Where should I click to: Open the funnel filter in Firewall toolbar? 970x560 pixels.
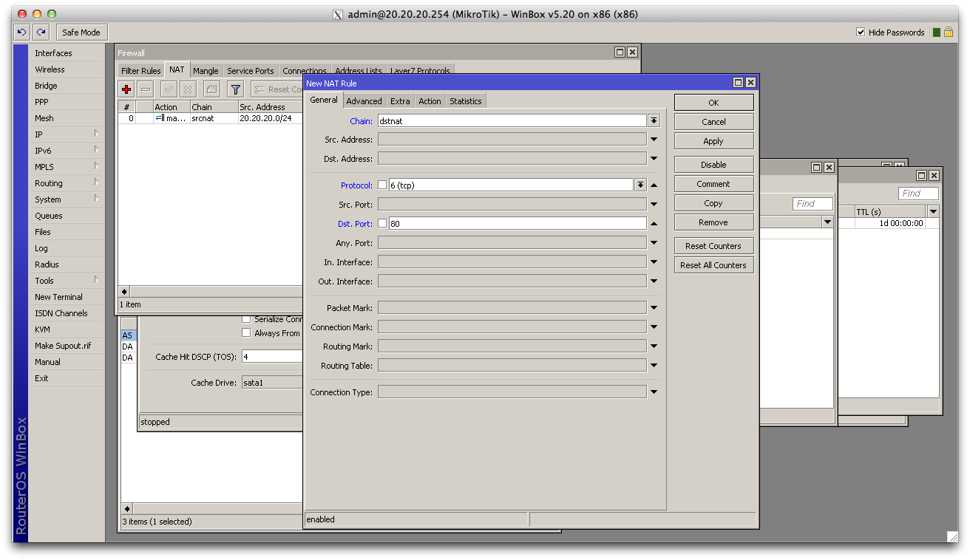[235, 89]
